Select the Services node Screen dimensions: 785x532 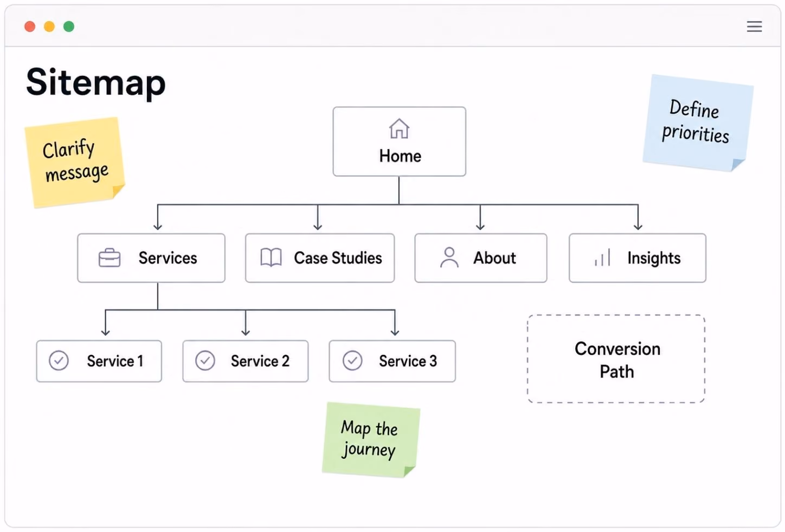[x=151, y=258]
